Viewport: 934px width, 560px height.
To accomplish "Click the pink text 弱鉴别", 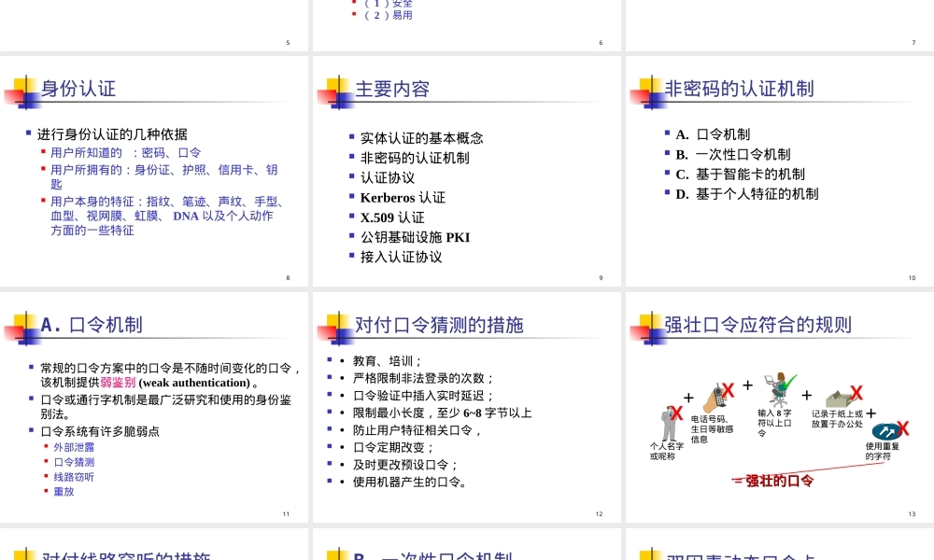I will [118, 383].
